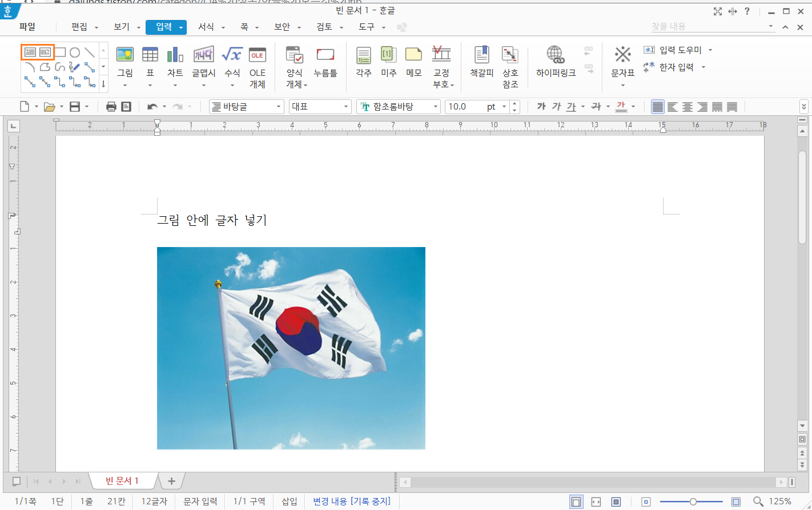
Task: Select the curve drawing shape
Action: point(60,67)
